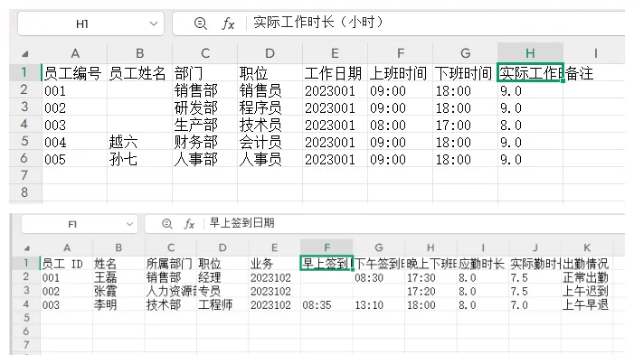Select the cell containing 研发部

[x=204, y=107]
